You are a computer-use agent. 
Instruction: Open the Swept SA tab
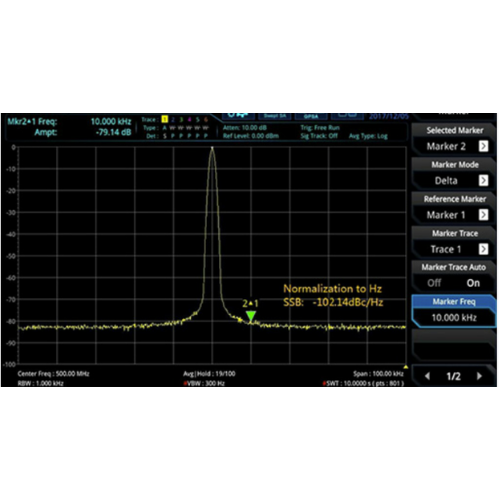[x=275, y=116]
